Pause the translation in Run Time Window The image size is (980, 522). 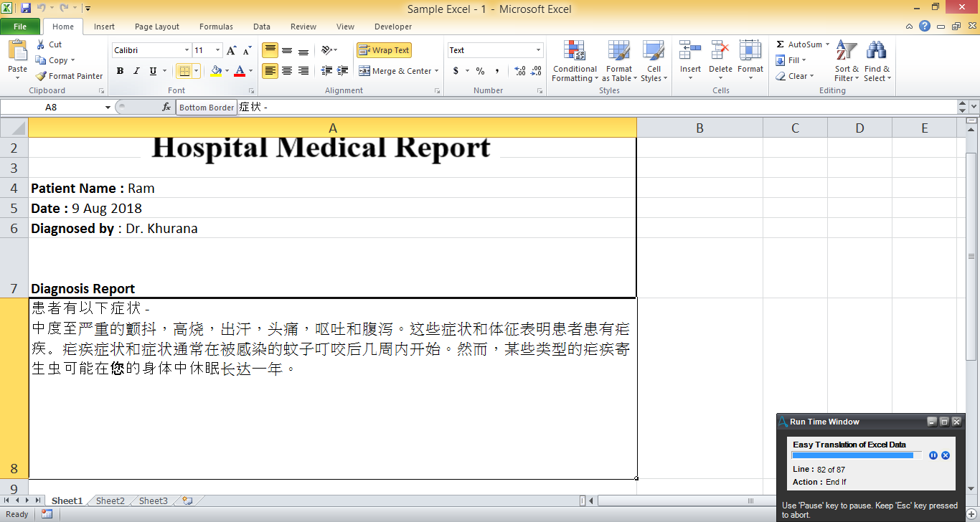(933, 455)
